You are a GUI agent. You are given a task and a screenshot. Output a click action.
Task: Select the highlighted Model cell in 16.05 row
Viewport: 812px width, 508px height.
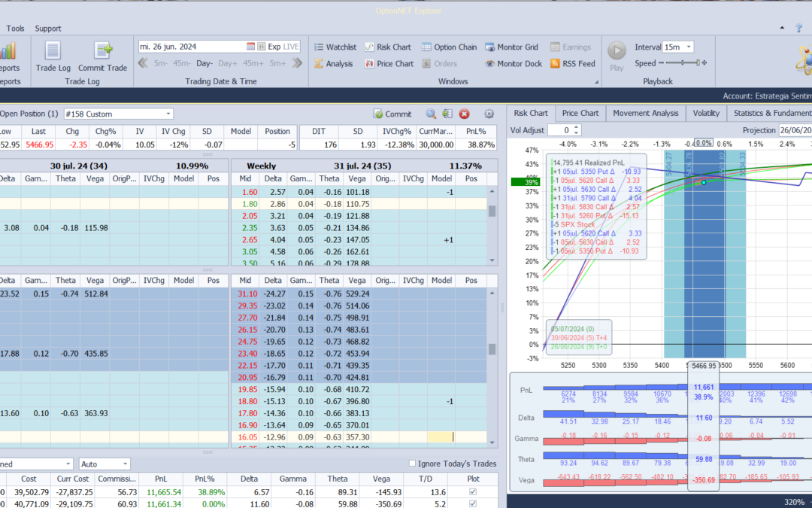[x=441, y=437]
